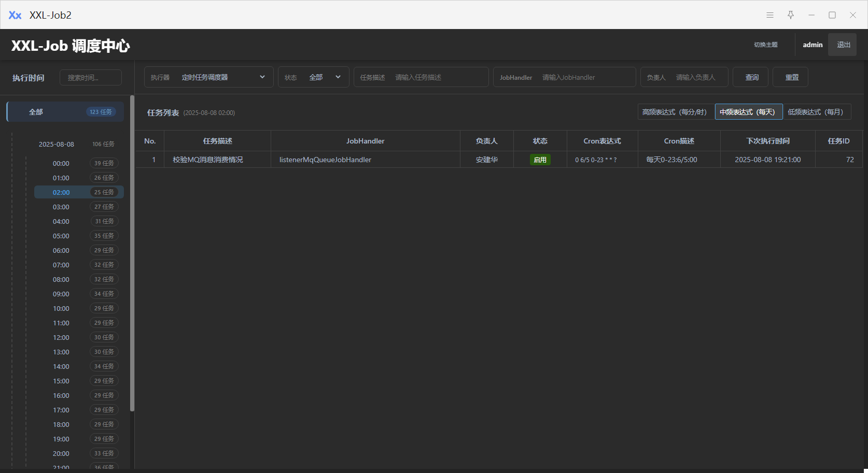Image resolution: width=868 pixels, height=473 pixels.
Task: Click owner cell 安建华
Action: [487, 160]
